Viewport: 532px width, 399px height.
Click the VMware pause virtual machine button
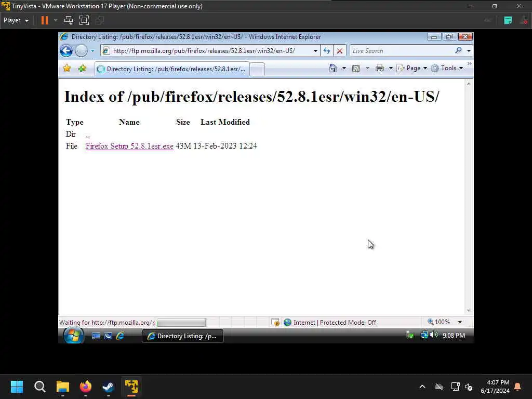pyautogui.click(x=45, y=20)
